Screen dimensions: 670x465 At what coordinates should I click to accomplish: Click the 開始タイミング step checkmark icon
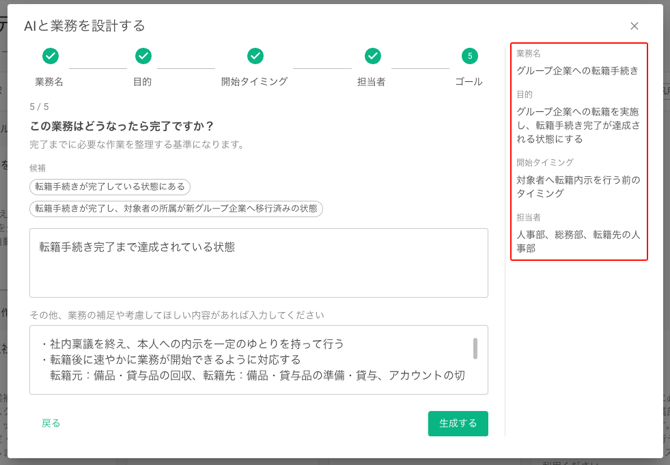[x=255, y=56]
